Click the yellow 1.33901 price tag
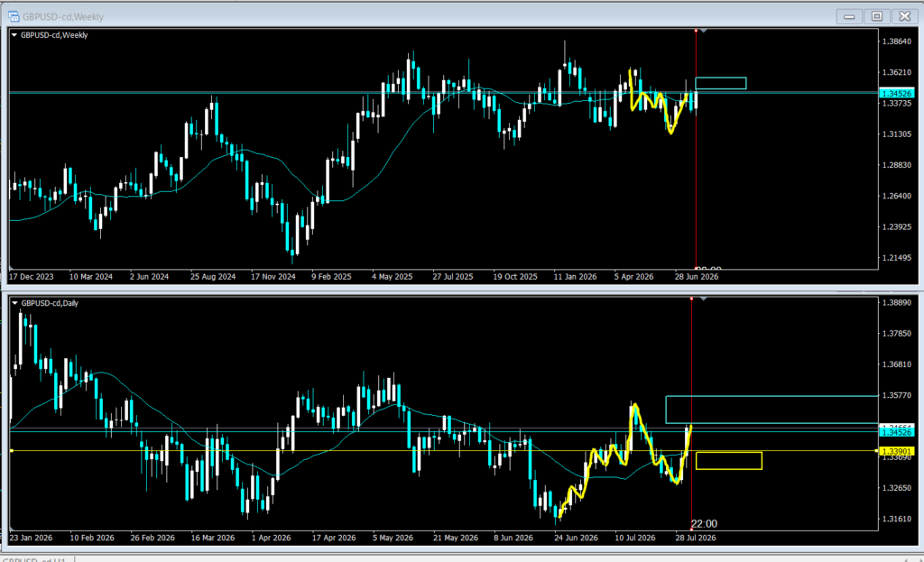Viewport: 924px width, 562px height. coord(896,451)
